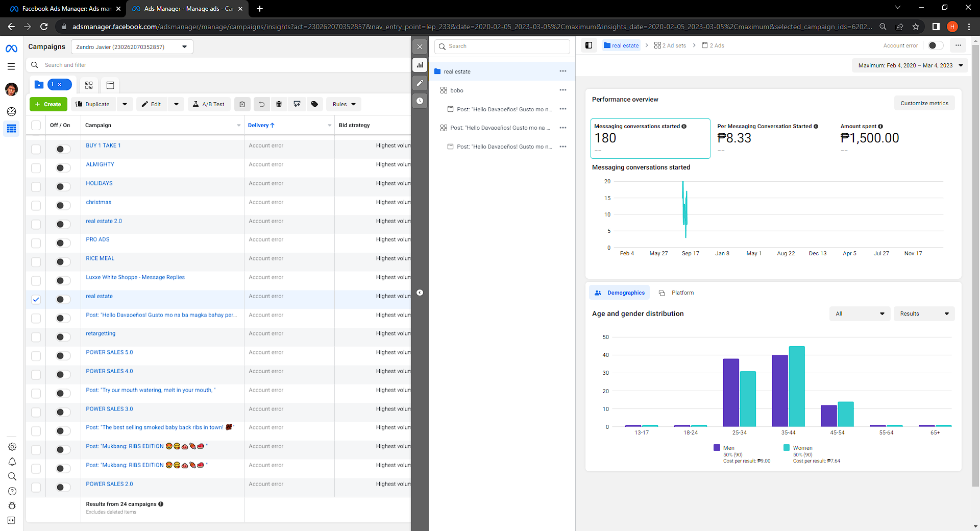980x531 pixels.
Task: Open the sidebar Search magnifier icon
Action: click(x=12, y=476)
